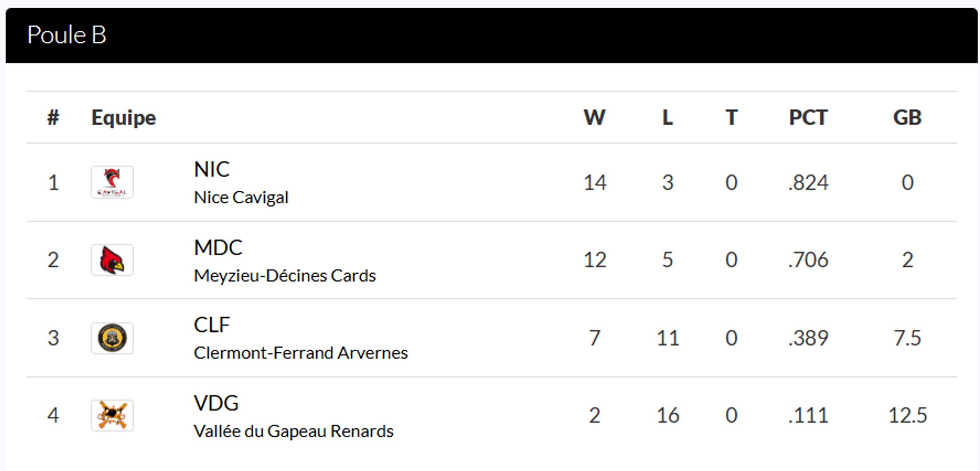Viewport: 980px width, 471px height.
Task: Click the T column header
Action: [732, 118]
